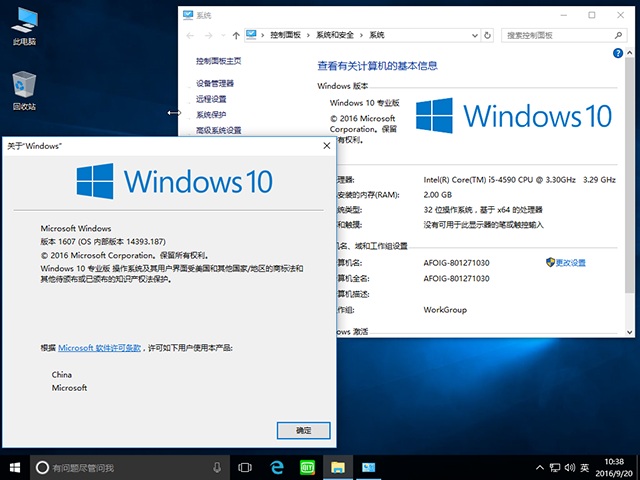Open File Explorer from the taskbar
This screenshot has height=480, width=640.
[338, 467]
